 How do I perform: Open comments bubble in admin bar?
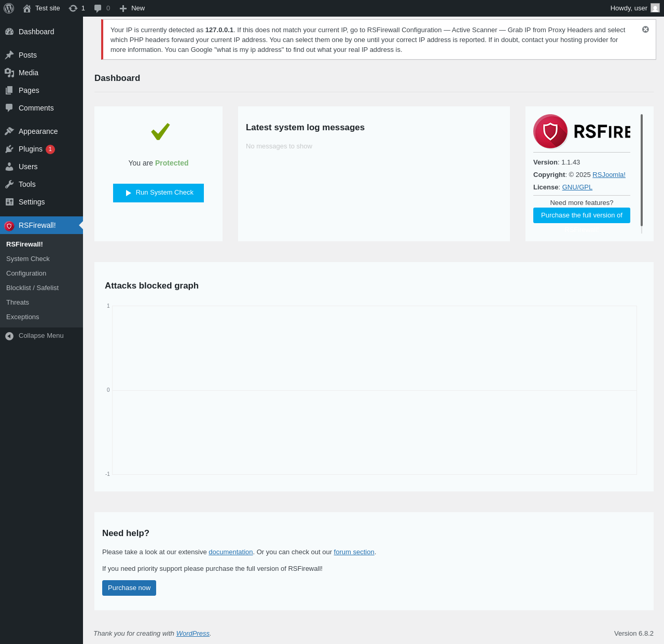click(98, 8)
